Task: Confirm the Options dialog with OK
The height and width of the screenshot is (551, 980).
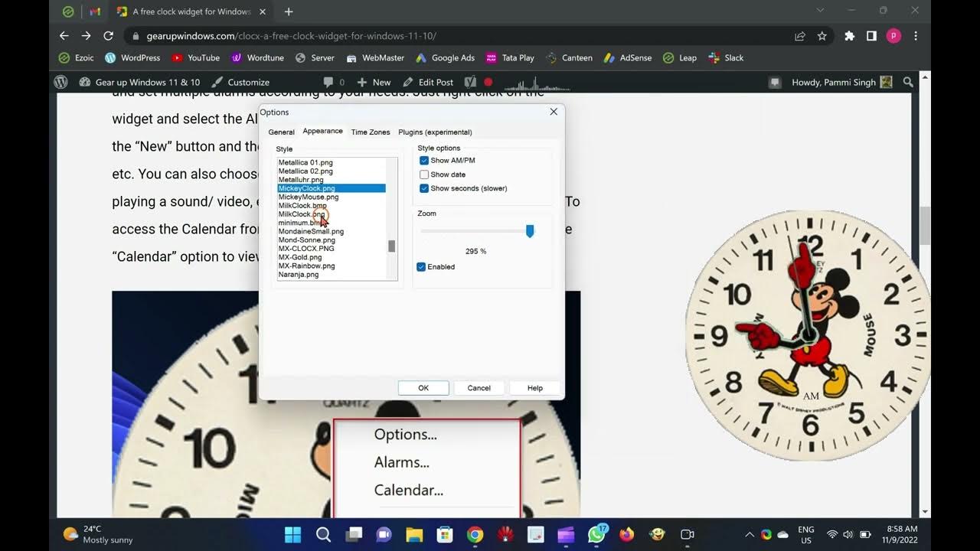Action: coord(423,388)
